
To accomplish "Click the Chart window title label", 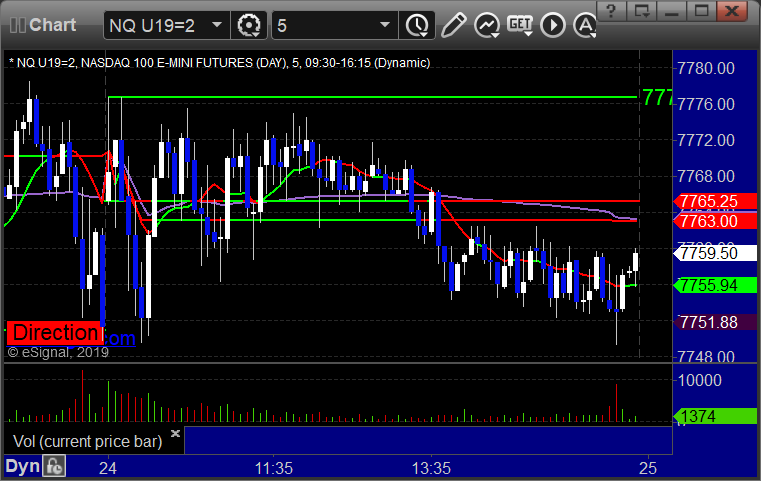I will tap(52, 25).
